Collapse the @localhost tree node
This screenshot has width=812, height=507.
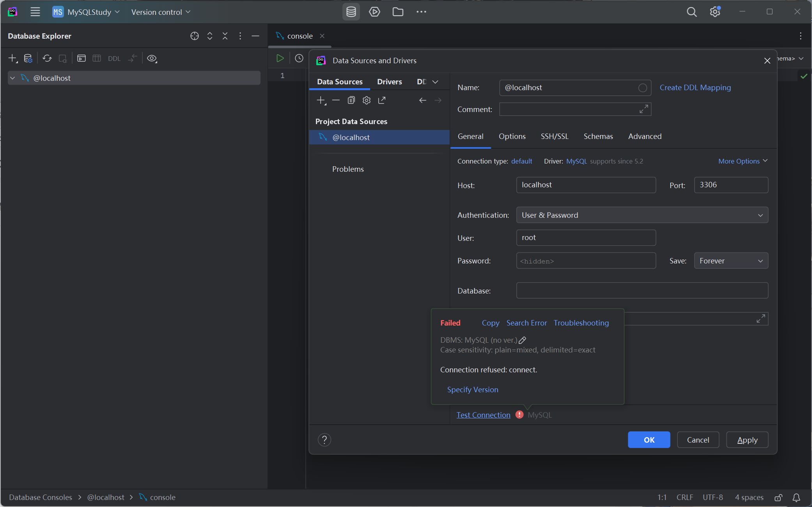12,78
